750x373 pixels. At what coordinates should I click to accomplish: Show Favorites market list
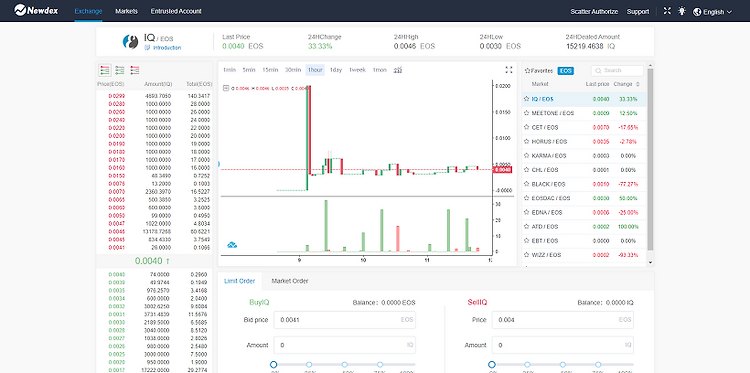[539, 71]
